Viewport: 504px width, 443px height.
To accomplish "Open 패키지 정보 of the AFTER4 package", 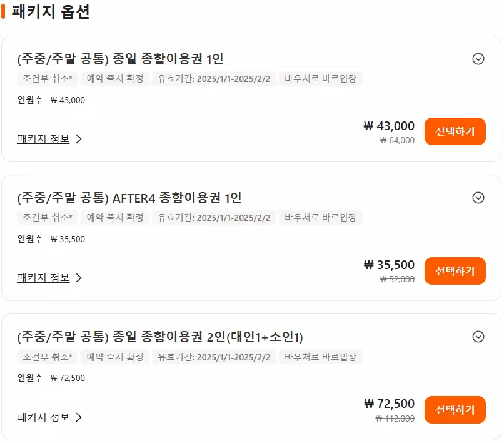I will click(x=44, y=277).
